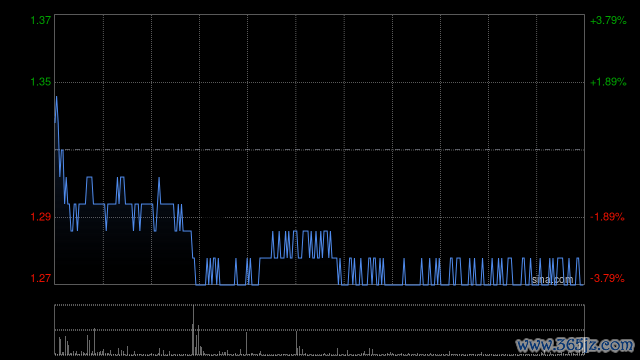Click the +3.79% percentage label
Image resolution: width=640 pixels, height=360 pixels.
click(x=608, y=20)
